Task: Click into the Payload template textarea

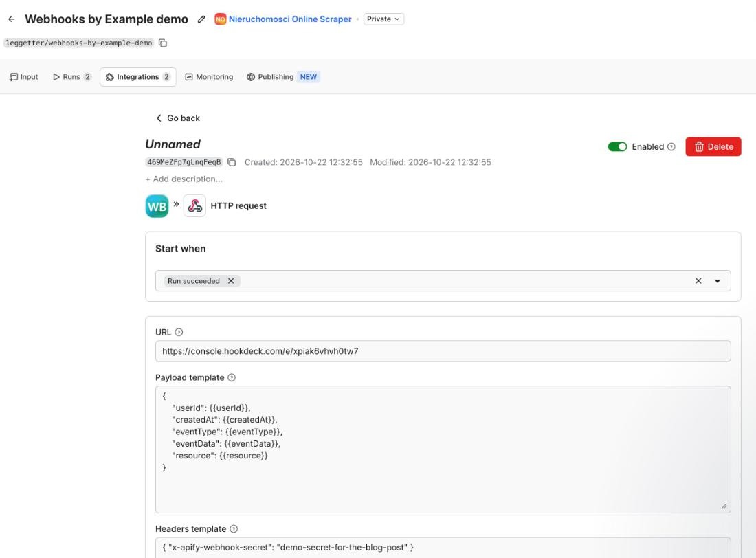Action: click(443, 449)
